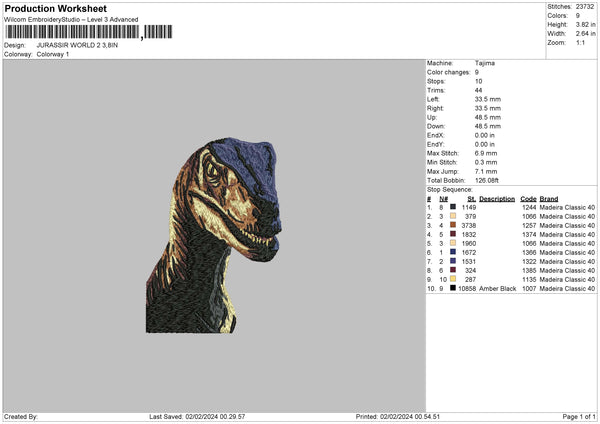Click the N# column header
The width and height of the screenshot is (600, 424).
click(x=443, y=199)
